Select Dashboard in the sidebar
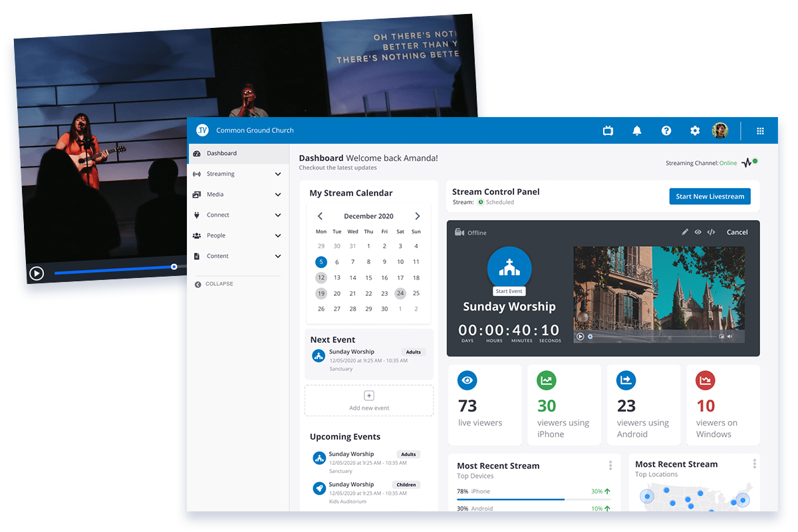 221,154
